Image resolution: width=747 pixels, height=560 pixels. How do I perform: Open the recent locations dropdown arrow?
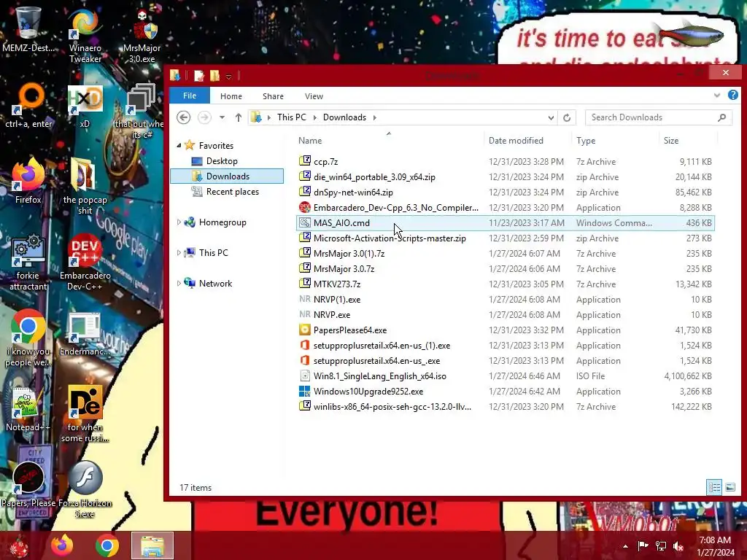[x=222, y=117]
